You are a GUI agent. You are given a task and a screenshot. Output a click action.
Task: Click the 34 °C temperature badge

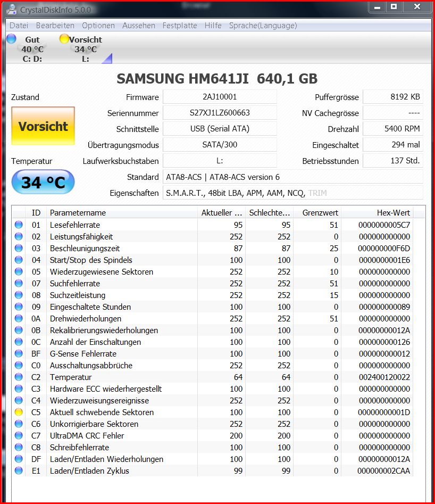43,182
